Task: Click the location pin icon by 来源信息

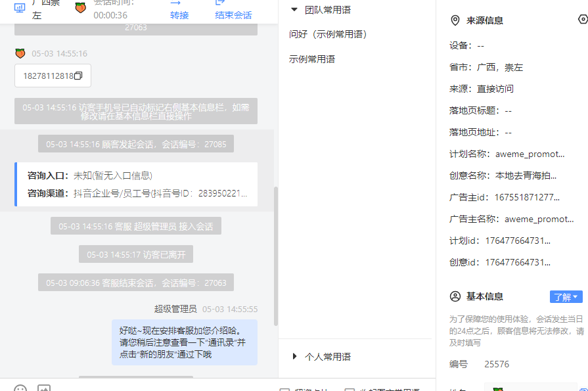Action: [455, 20]
